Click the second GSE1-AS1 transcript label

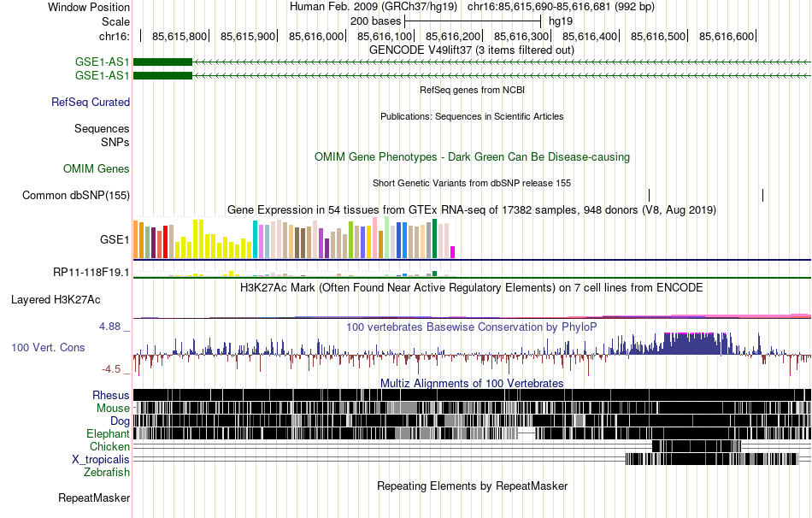click(102, 75)
